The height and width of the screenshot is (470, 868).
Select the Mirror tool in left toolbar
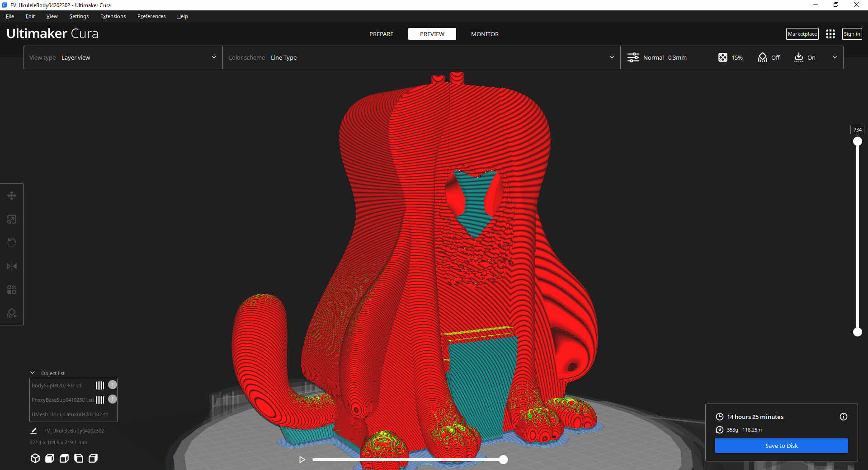click(12, 266)
